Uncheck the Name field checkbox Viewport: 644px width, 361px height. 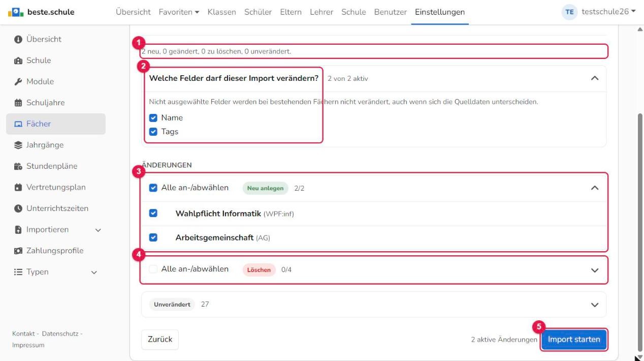click(153, 118)
